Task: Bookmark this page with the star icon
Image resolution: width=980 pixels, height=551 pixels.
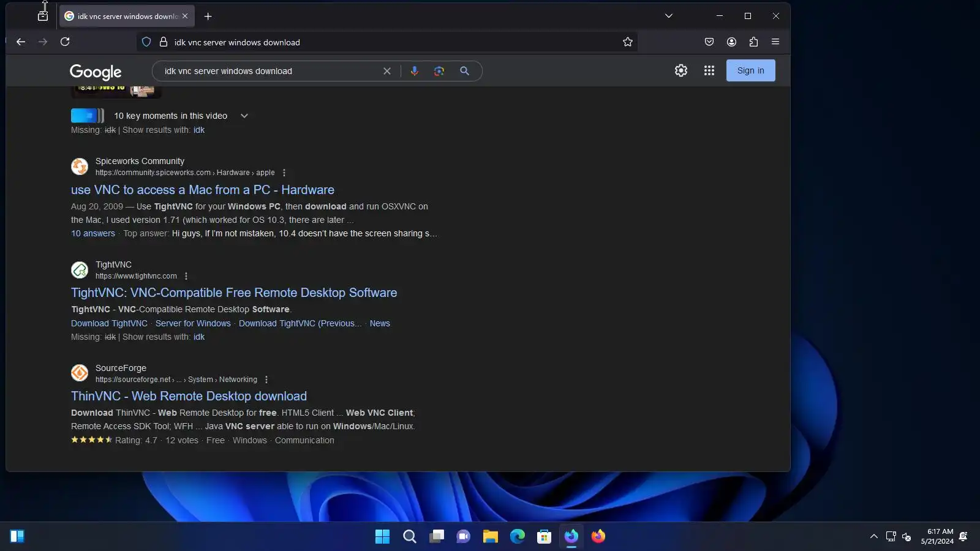Action: [628, 42]
